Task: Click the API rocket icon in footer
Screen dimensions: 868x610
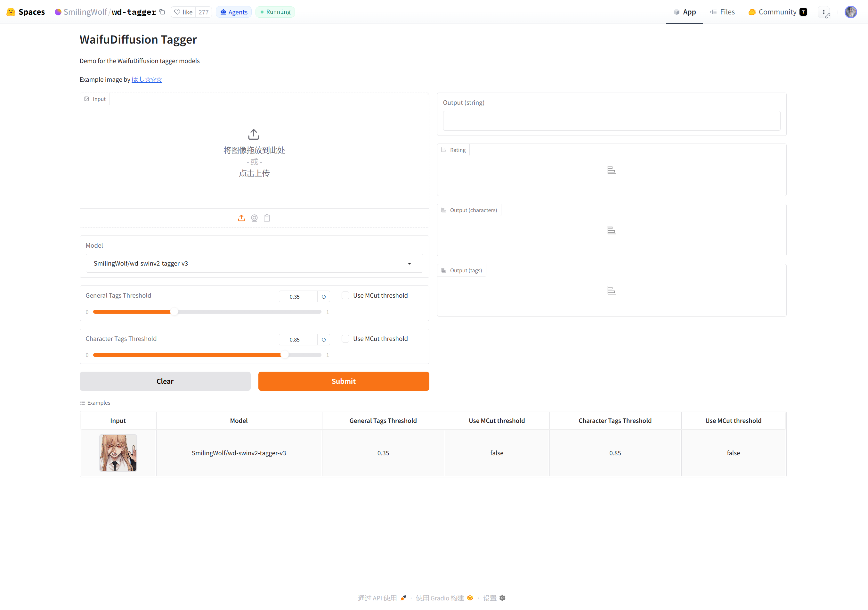Action: click(x=403, y=598)
